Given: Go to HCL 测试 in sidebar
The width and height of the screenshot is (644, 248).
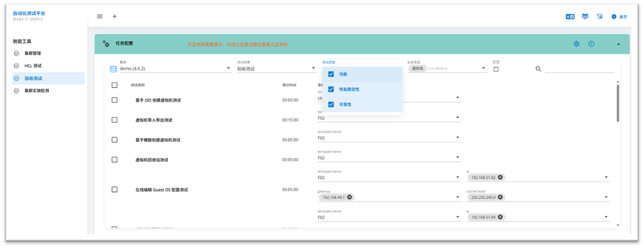Looking at the screenshot, I should pyautogui.click(x=33, y=65).
